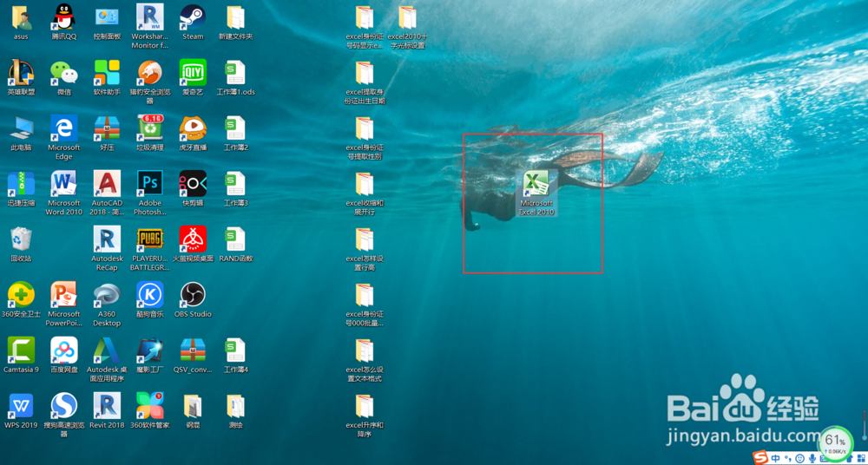
Task: Open the asus user folder icon
Action: tap(21, 23)
